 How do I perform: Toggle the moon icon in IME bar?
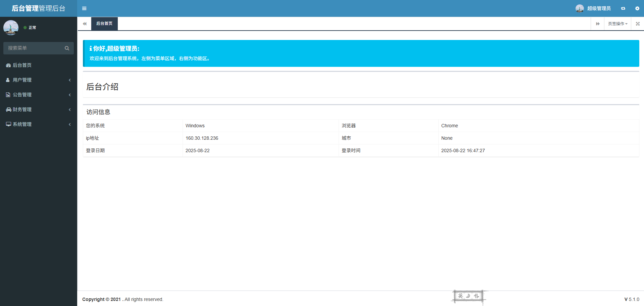click(468, 296)
